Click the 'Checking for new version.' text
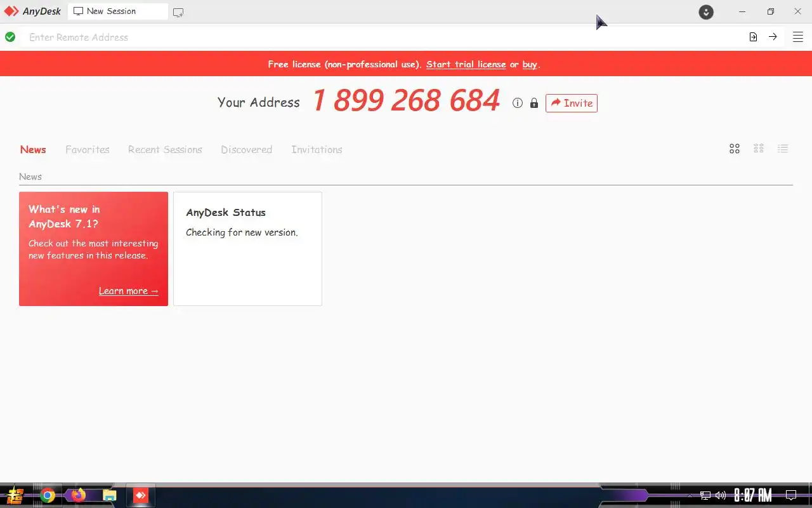 coord(242,232)
